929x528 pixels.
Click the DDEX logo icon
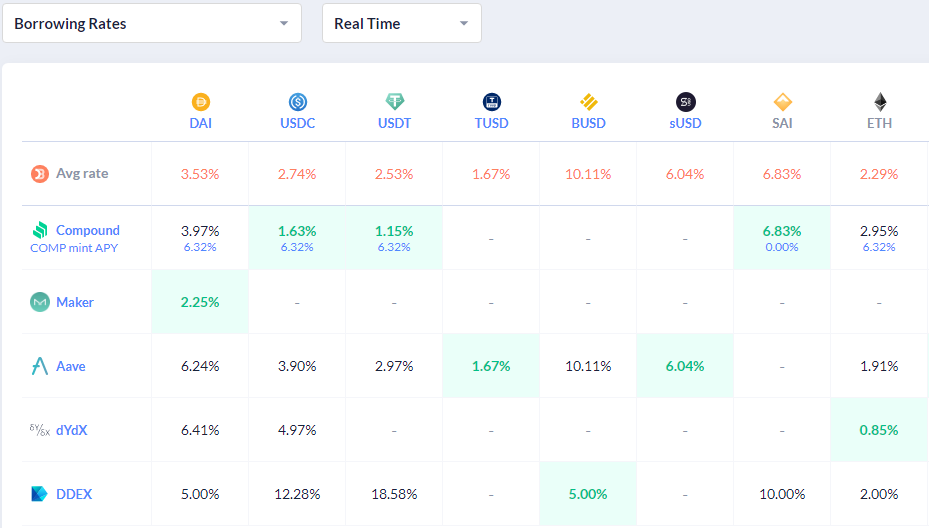[x=39, y=494]
